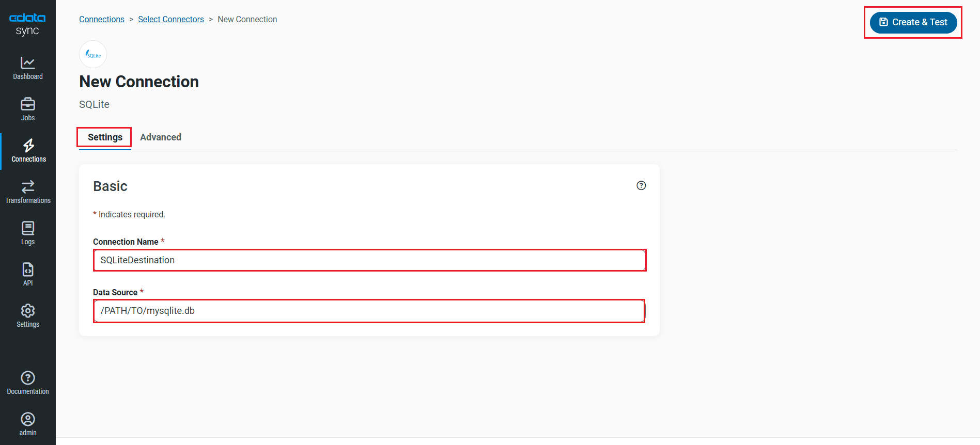Open Settings gear in sidebar
Image resolution: width=980 pixels, height=445 pixels.
coord(28,311)
